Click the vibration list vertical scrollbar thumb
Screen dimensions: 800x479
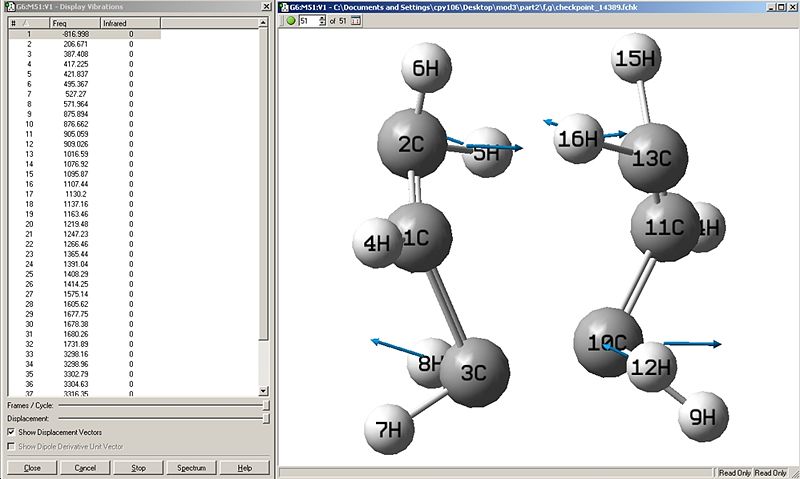click(263, 184)
